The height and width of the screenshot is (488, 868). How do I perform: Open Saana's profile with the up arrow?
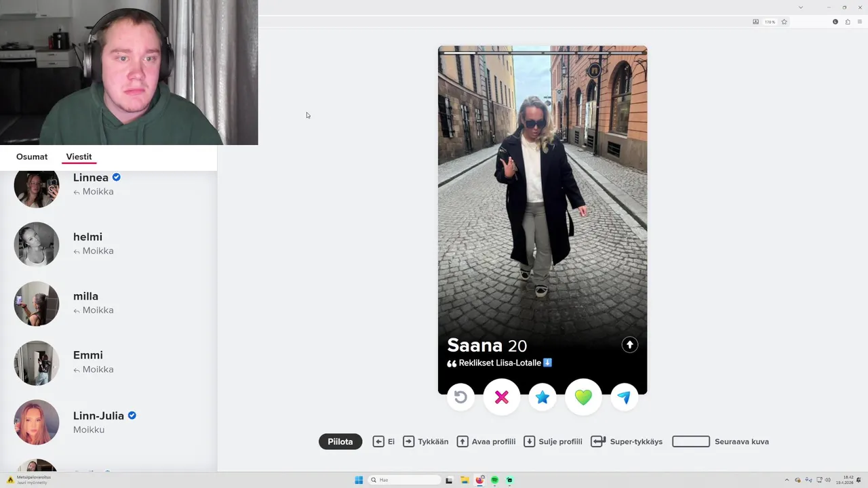point(630,345)
